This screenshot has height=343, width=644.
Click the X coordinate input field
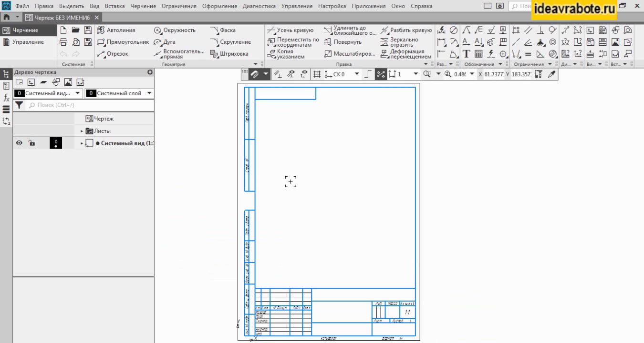494,74
